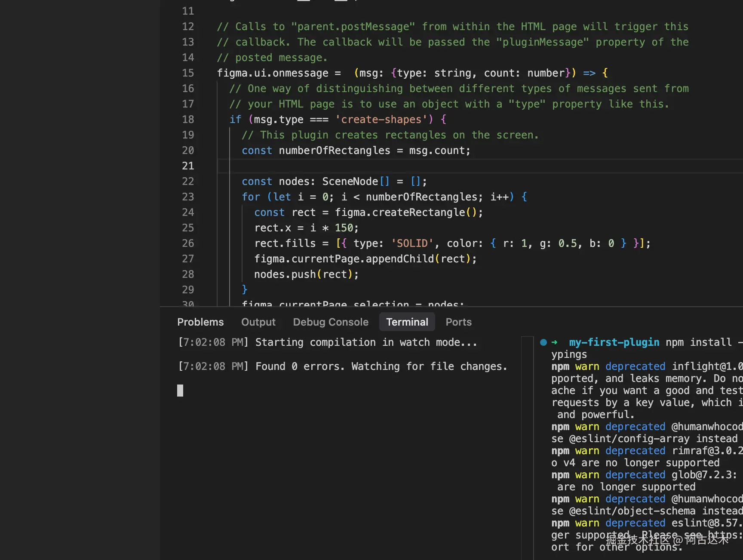743x560 pixels.
Task: Click the rimraf@3.0.2 deprecated warning line
Action: click(x=647, y=451)
